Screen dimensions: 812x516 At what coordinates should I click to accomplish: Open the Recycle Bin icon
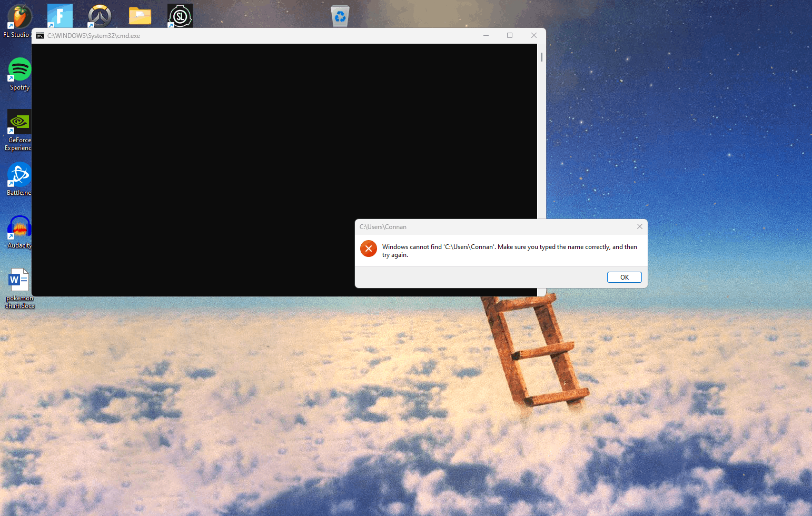(x=340, y=16)
